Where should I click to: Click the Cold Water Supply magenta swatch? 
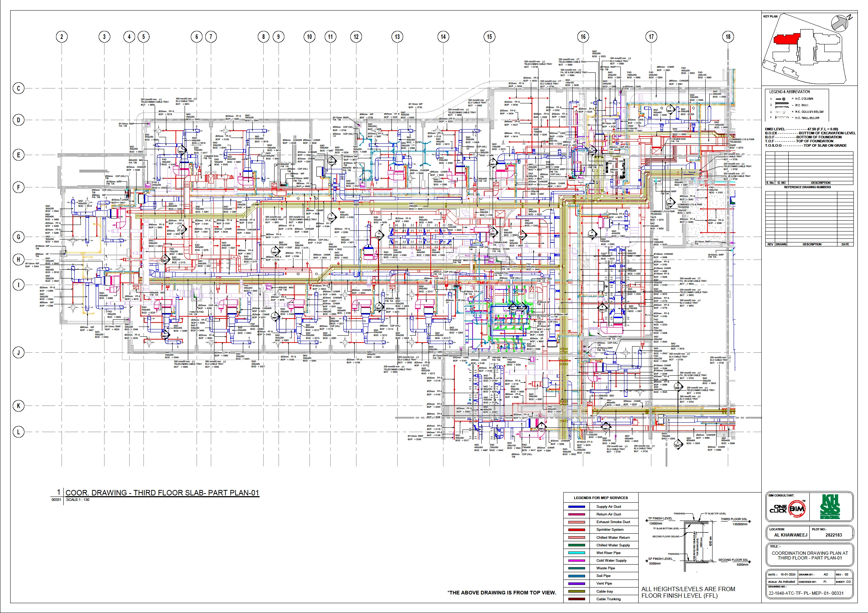tap(576, 561)
